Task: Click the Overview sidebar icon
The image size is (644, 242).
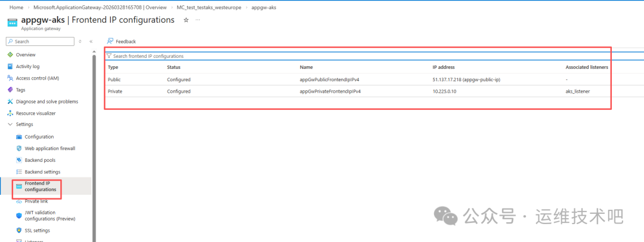Action: [x=10, y=55]
